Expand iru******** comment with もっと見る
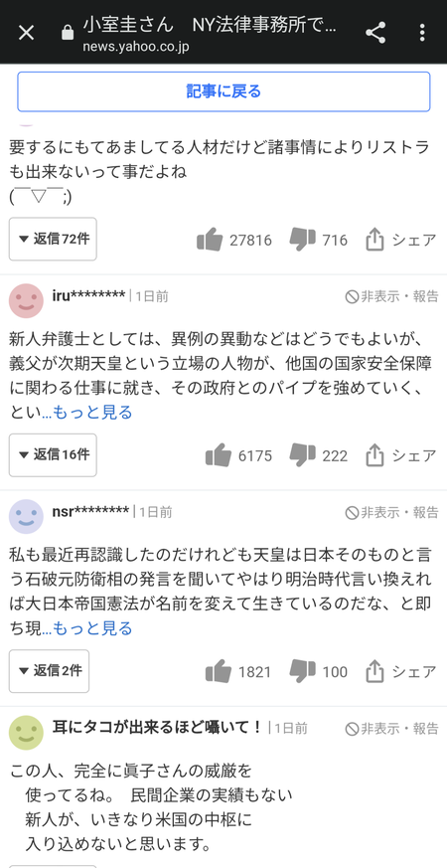This screenshot has height=868, width=447. (92, 413)
